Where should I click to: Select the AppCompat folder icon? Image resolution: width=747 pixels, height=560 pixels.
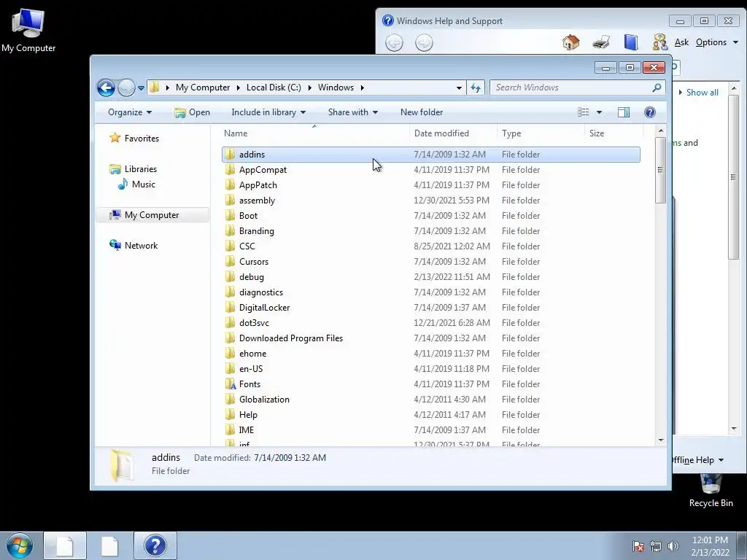[x=230, y=169]
